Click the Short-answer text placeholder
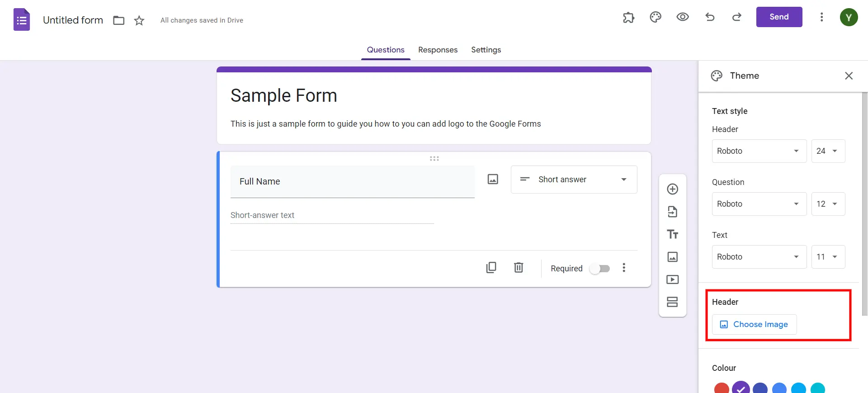Viewport: 868px width, 393px height. click(x=262, y=215)
